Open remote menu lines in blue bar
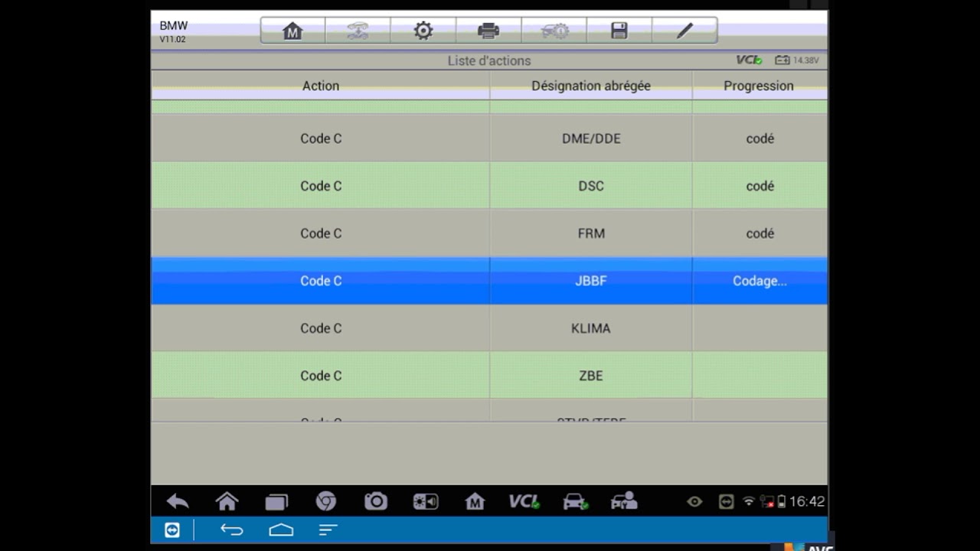The width and height of the screenshot is (980, 551). (x=328, y=530)
